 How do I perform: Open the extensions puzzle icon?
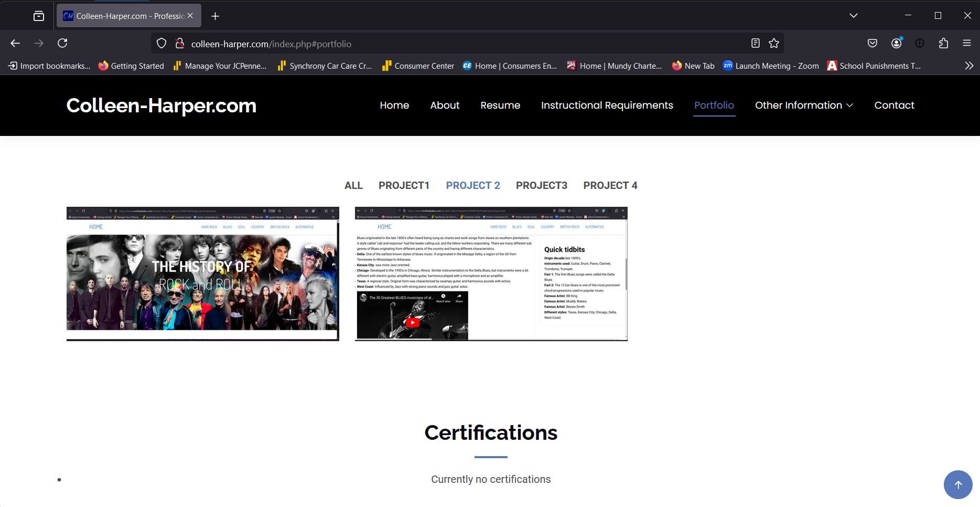[x=943, y=44]
